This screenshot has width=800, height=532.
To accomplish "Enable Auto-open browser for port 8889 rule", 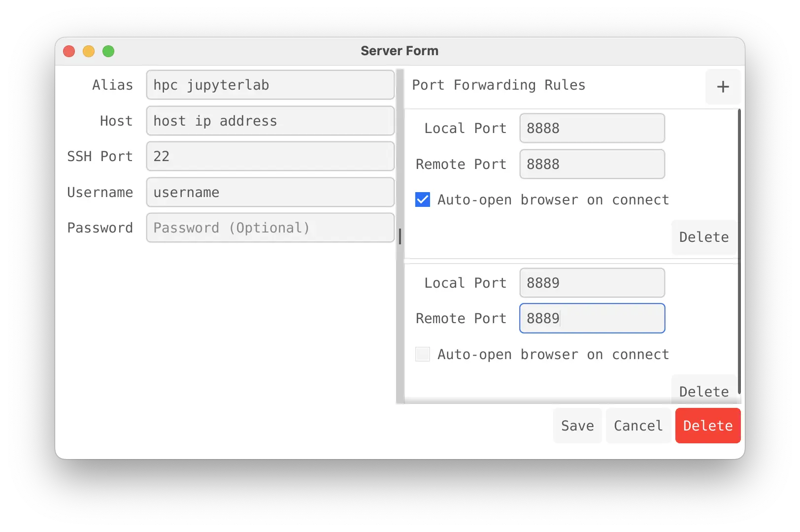I will click(423, 354).
